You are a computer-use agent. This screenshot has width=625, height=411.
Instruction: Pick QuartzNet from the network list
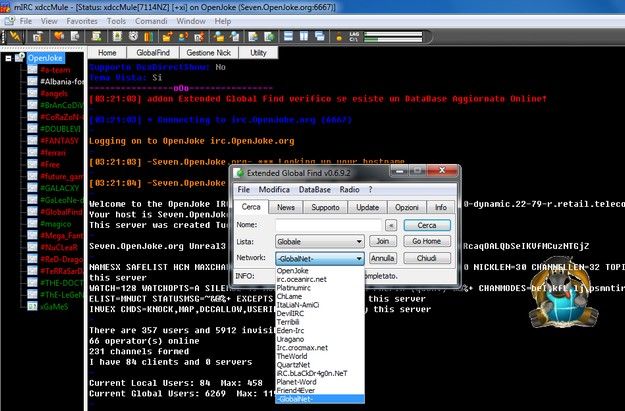coord(297,364)
